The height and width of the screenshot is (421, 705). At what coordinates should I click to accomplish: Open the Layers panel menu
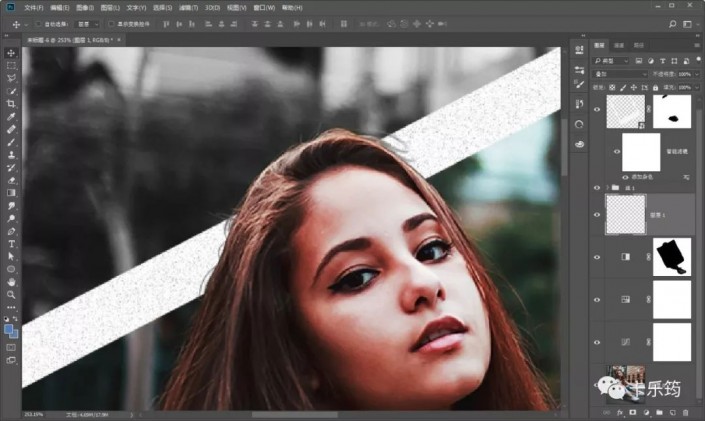click(697, 45)
